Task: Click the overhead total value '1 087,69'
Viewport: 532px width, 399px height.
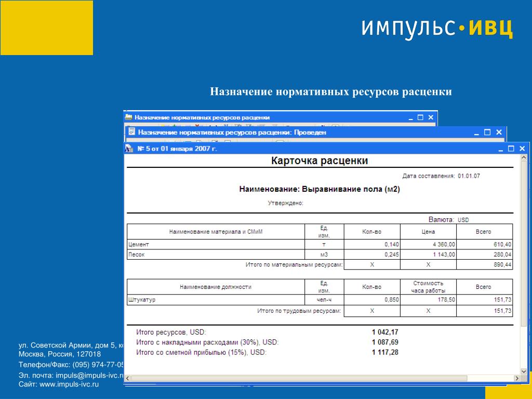Action: pos(385,342)
